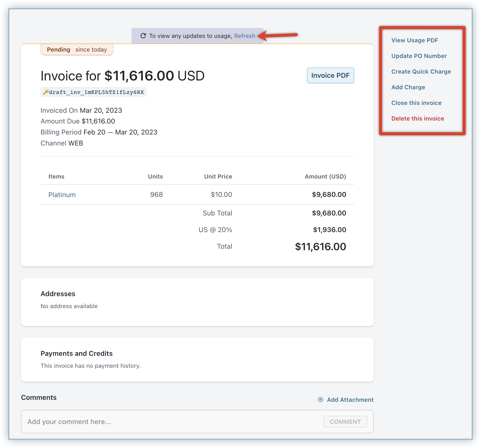Open the Invoice PDF button
Image resolution: width=481 pixels, height=448 pixels.
[330, 75]
